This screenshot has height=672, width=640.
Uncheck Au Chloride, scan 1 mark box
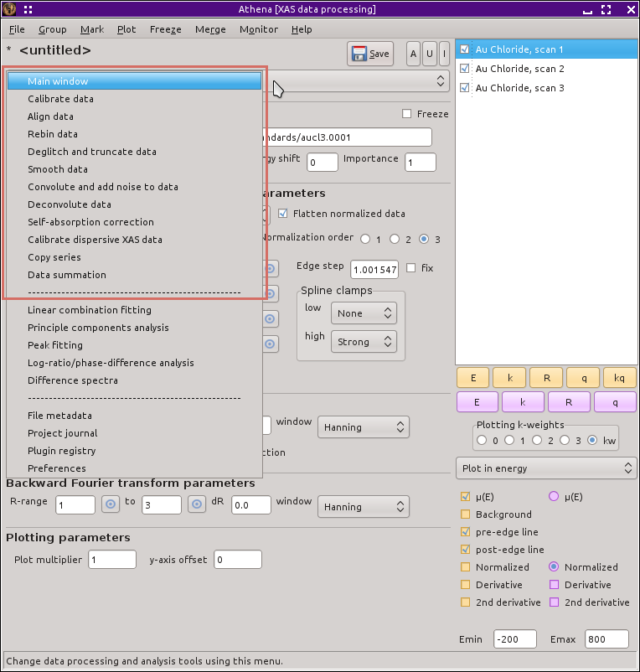[464, 49]
